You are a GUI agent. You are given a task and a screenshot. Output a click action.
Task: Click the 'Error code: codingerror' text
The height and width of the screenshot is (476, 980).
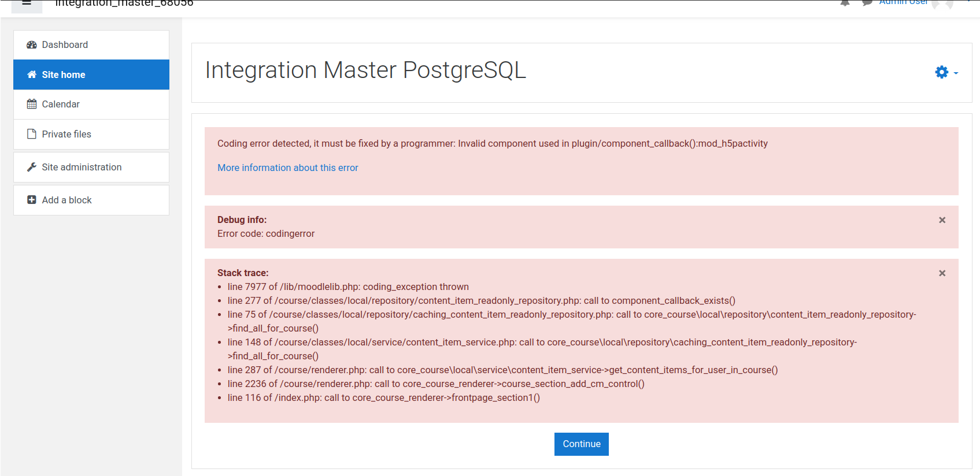(x=266, y=233)
